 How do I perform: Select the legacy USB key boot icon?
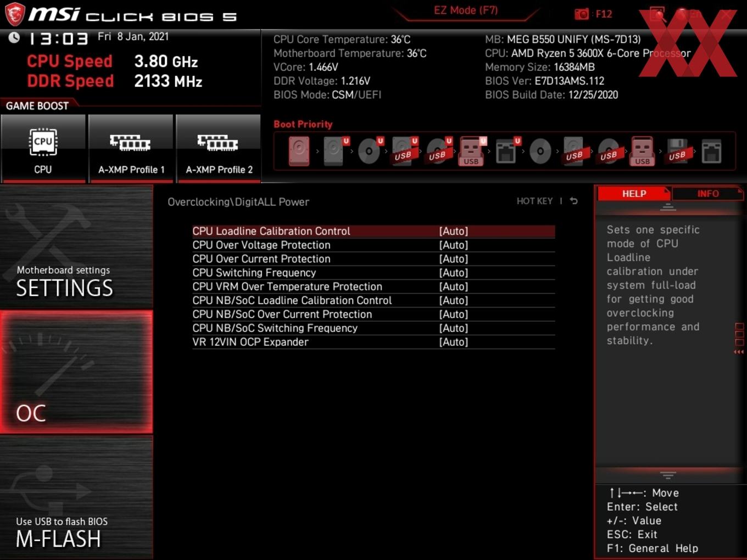coord(643,151)
